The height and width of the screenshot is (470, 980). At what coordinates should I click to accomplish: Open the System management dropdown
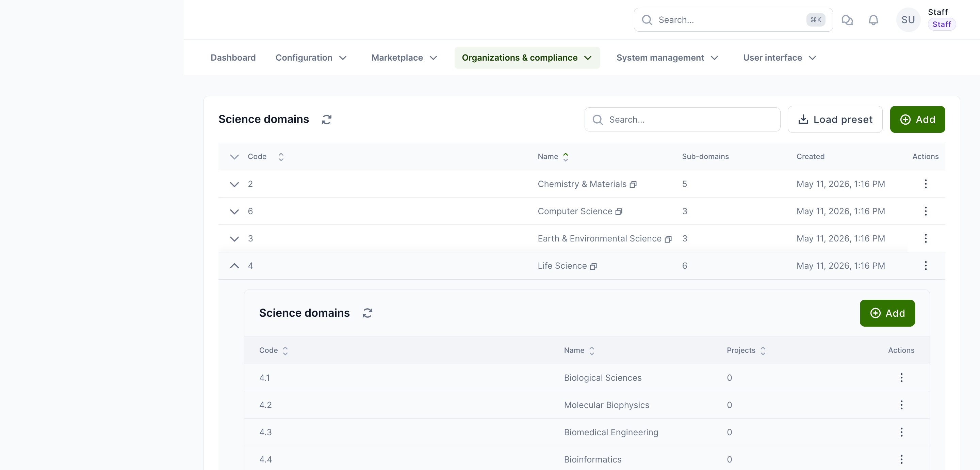pyautogui.click(x=667, y=58)
